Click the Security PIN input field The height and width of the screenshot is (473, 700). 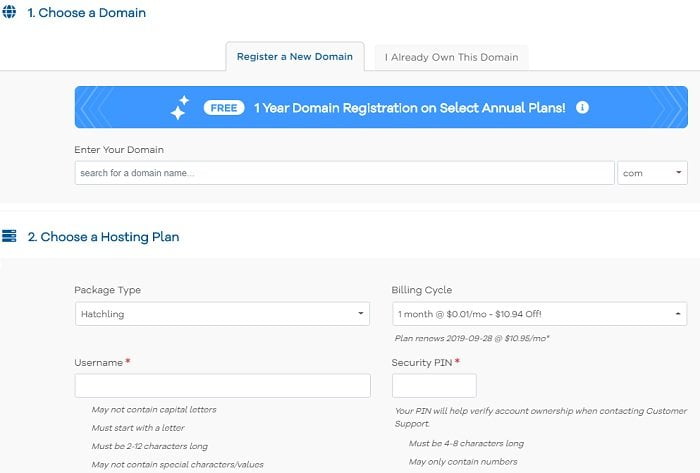coord(434,386)
